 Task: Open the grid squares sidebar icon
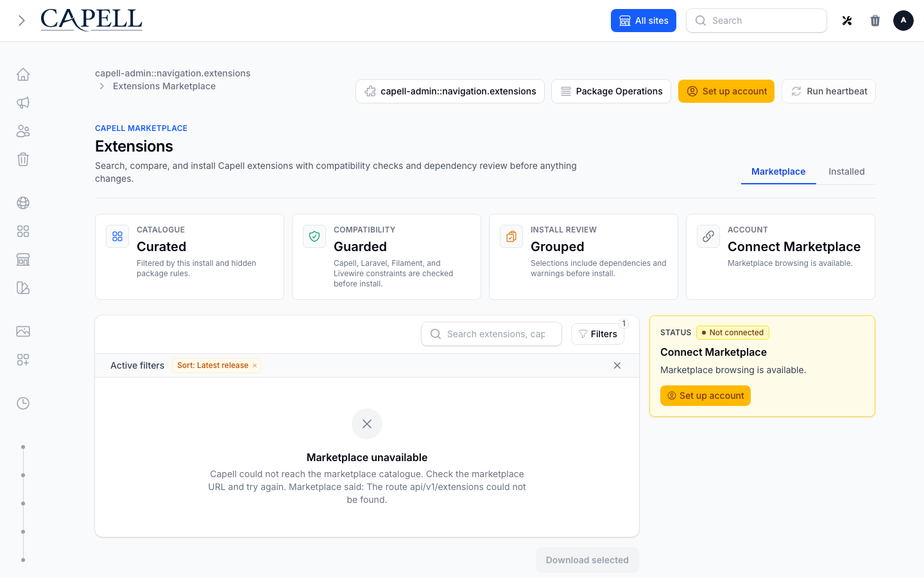coord(23,231)
